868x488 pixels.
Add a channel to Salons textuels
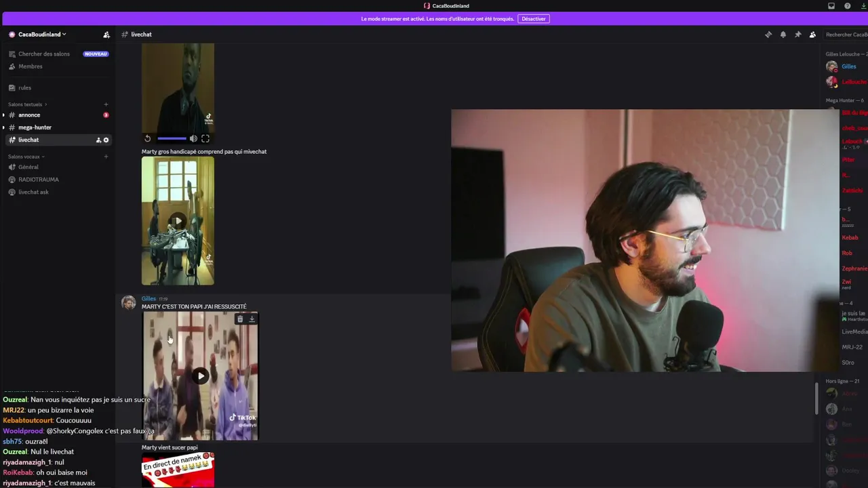point(106,104)
